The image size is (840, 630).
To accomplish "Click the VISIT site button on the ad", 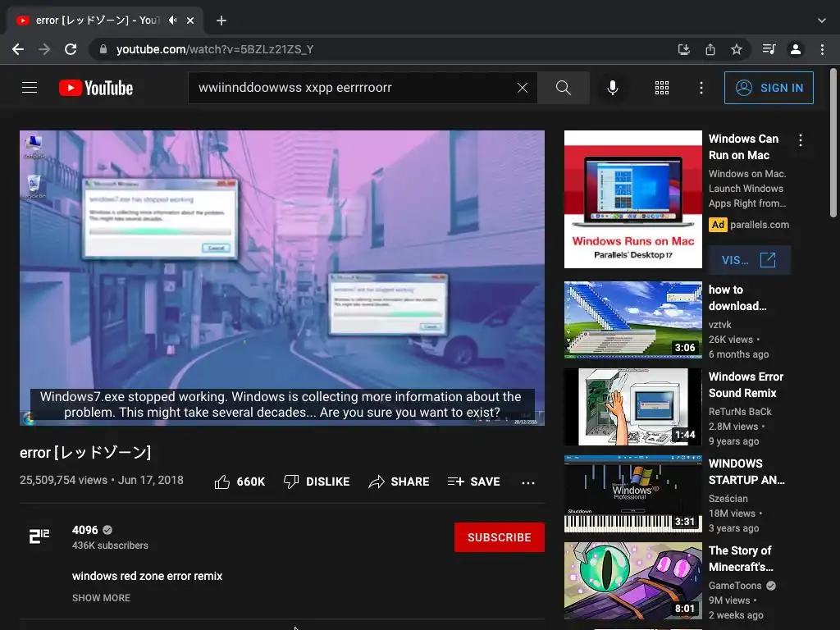I will (749, 260).
